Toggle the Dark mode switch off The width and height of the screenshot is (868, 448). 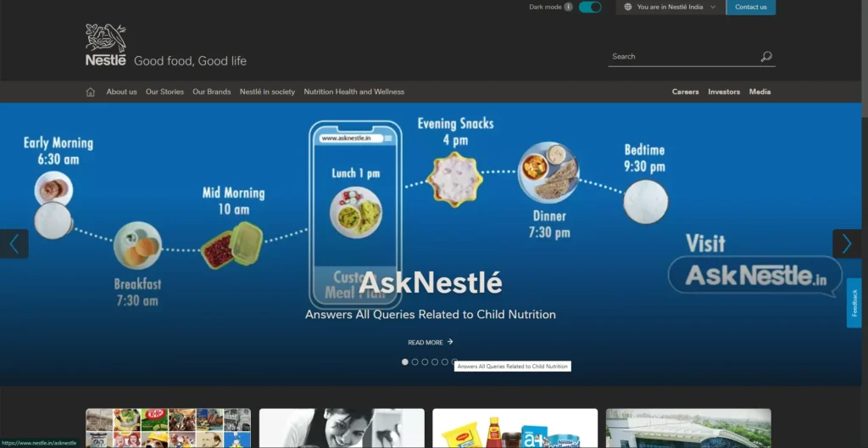click(x=590, y=7)
